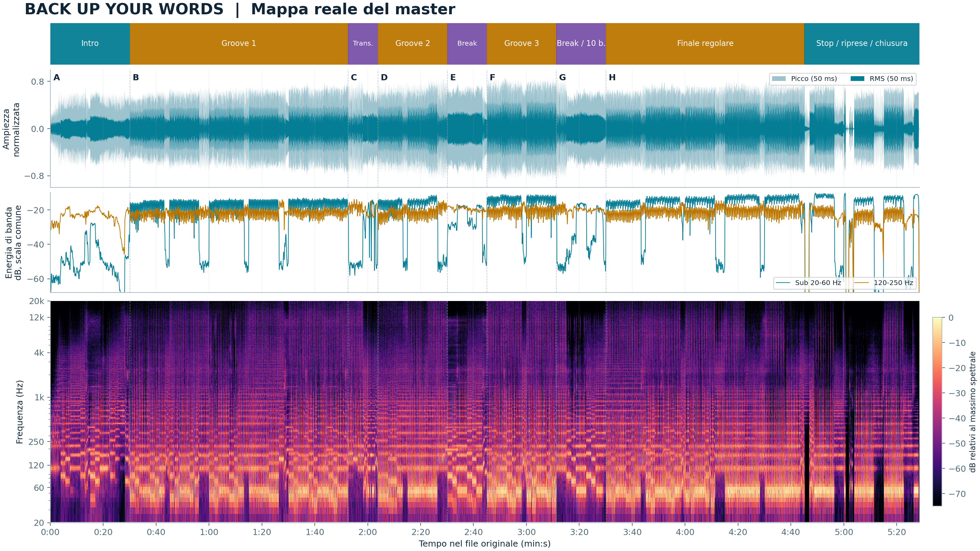Click marker letter D in waveform
980x551 pixels.
384,78
